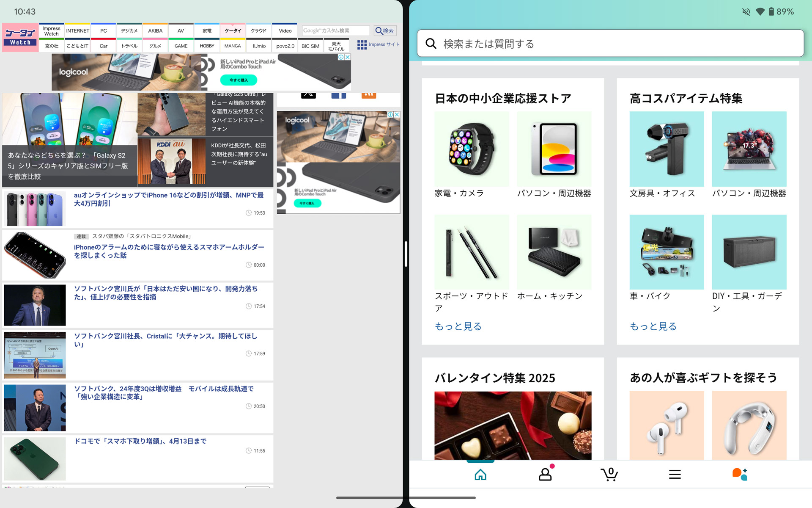Tap the iPad パソコン・周辺機器 thumbnail
This screenshot has width=812, height=508.
tap(554, 149)
